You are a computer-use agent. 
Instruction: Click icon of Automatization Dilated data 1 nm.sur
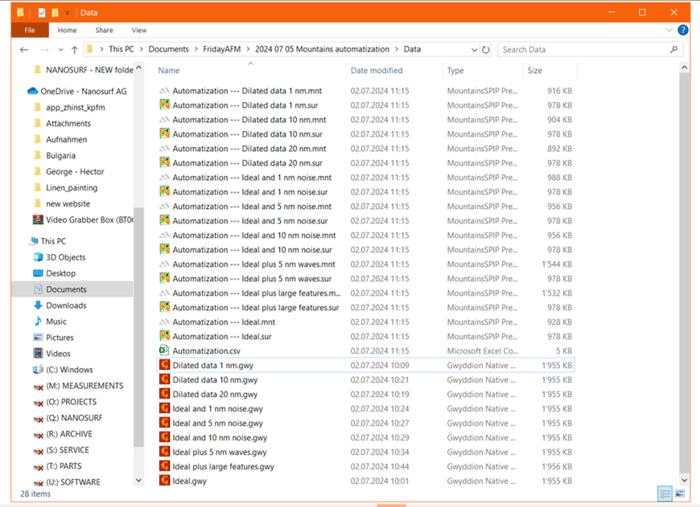click(164, 105)
